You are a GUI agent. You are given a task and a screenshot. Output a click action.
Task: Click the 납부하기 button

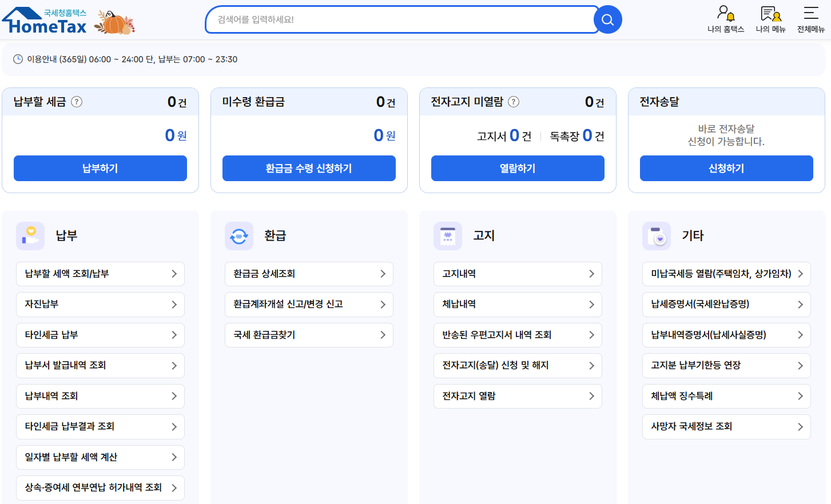100,168
